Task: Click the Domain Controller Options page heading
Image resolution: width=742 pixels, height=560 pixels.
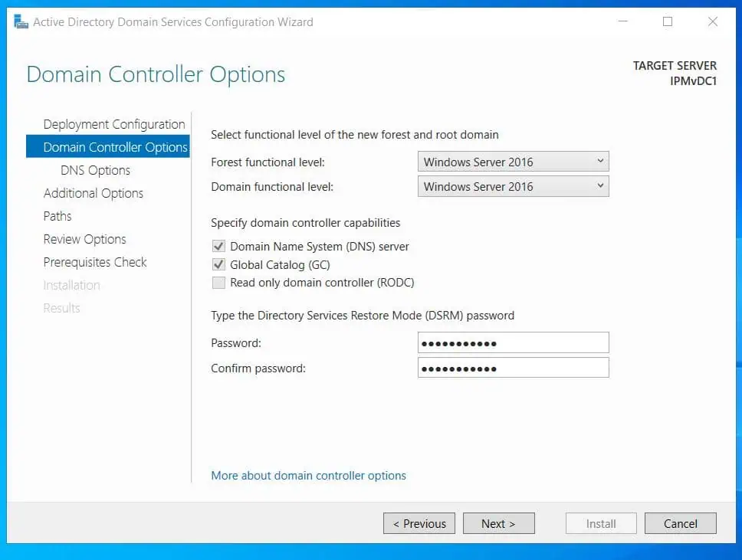Action: (156, 74)
